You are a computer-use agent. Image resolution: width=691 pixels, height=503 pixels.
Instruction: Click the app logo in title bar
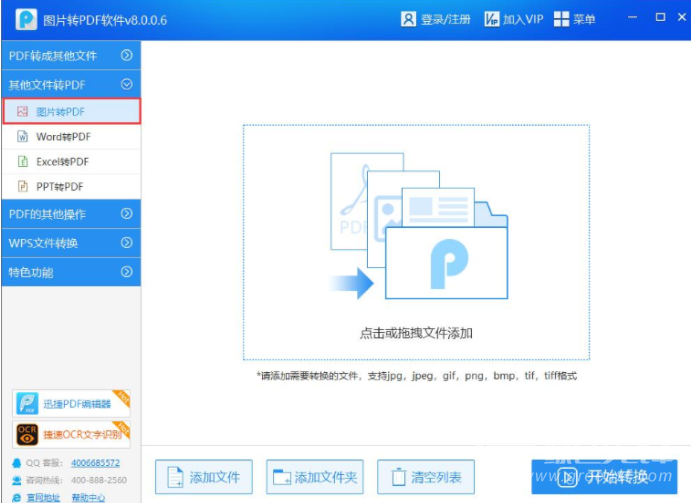point(26,19)
